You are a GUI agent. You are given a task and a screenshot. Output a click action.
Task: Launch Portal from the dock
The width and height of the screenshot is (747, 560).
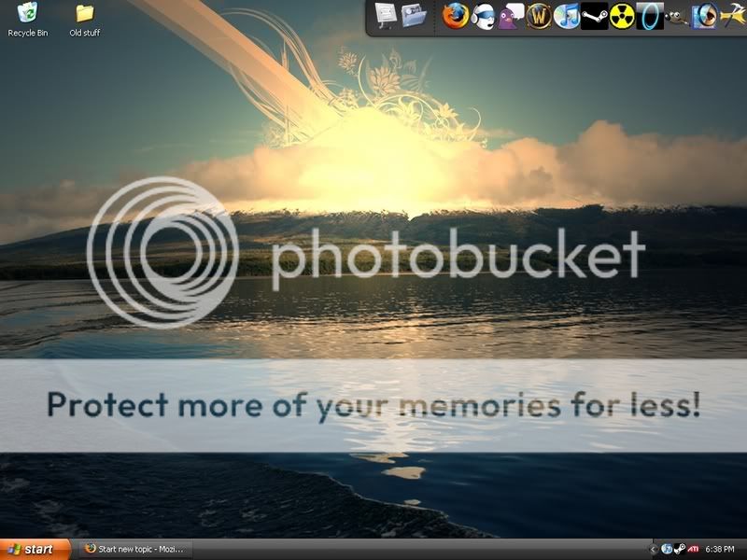[x=650, y=17]
